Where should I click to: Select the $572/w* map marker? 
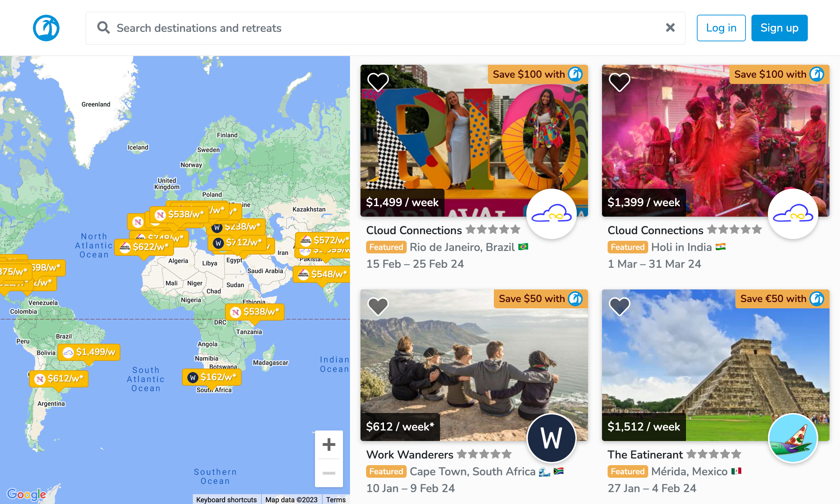click(x=323, y=240)
